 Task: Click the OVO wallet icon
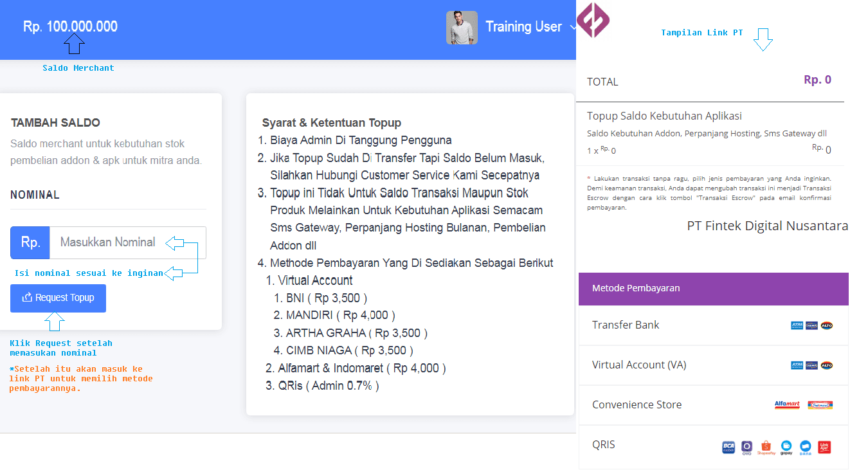746,447
